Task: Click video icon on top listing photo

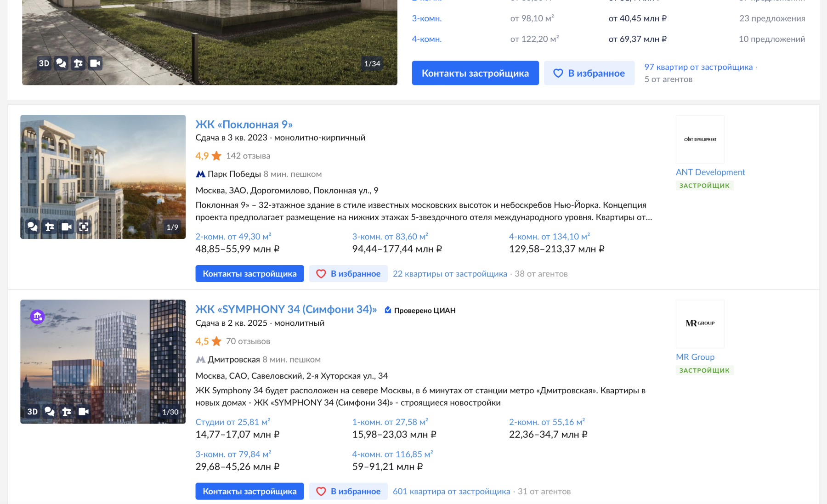Action: 95,63
